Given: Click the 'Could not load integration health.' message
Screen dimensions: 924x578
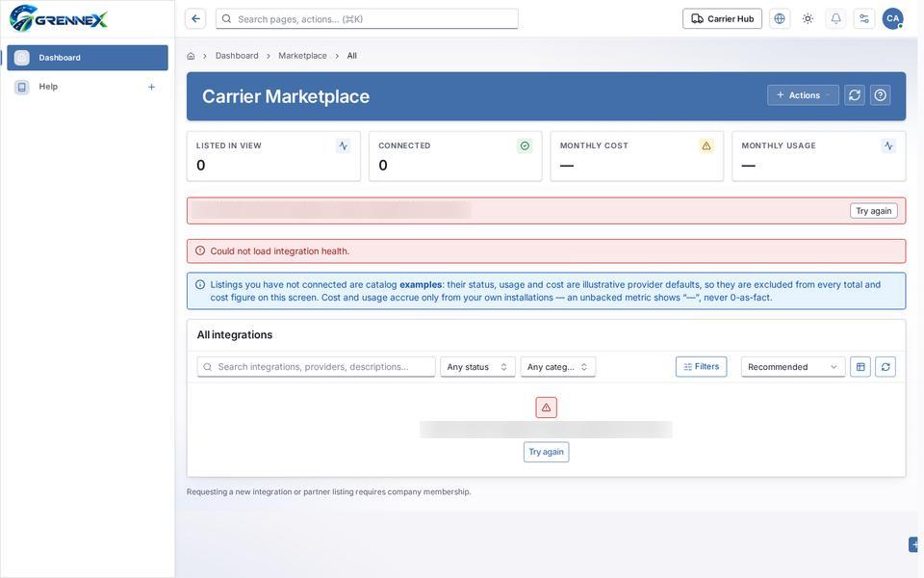Looking at the screenshot, I should 280,251.
